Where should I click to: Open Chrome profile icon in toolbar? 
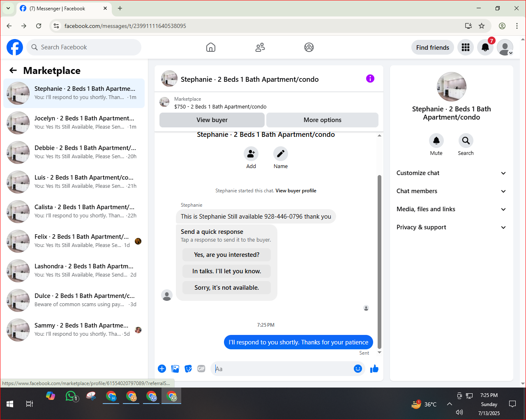[x=502, y=26]
